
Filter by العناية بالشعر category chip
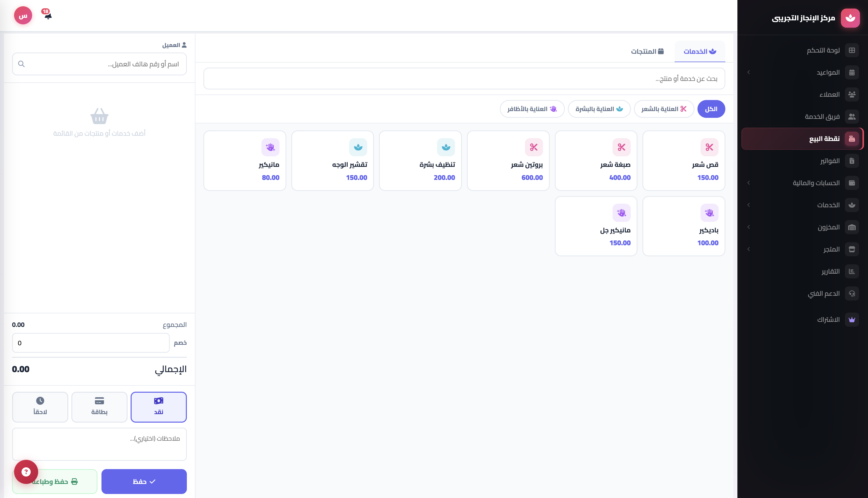[664, 109]
